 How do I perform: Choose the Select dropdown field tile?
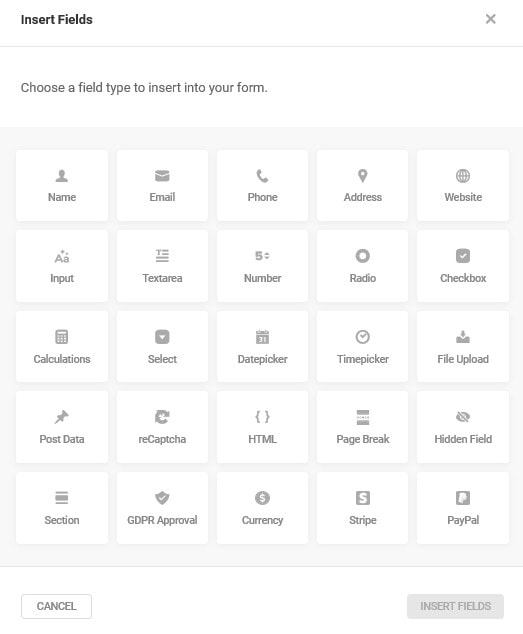[x=162, y=347]
